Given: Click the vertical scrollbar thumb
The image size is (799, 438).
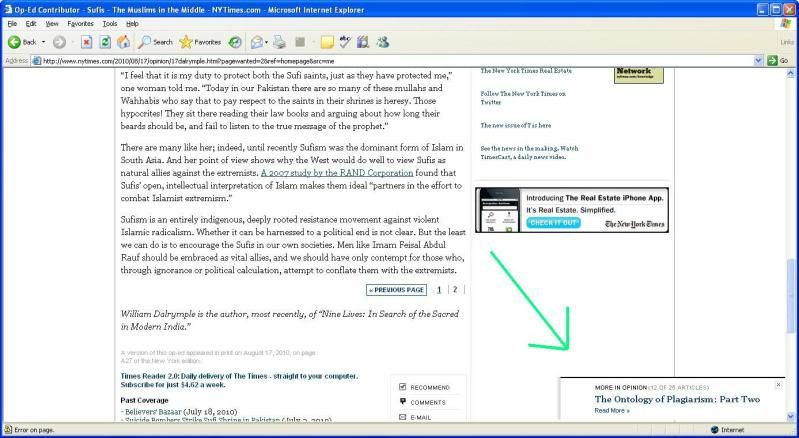Looking at the screenshot, I should pos(790,296).
